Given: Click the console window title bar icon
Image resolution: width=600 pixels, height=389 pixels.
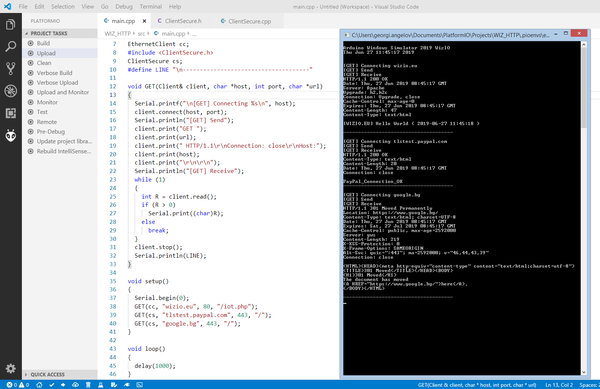Looking at the screenshot, I should pyautogui.click(x=347, y=35).
